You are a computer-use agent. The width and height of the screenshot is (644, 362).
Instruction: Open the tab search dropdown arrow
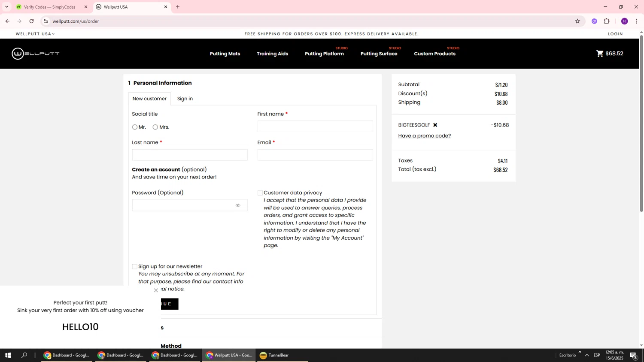pyautogui.click(x=6, y=7)
